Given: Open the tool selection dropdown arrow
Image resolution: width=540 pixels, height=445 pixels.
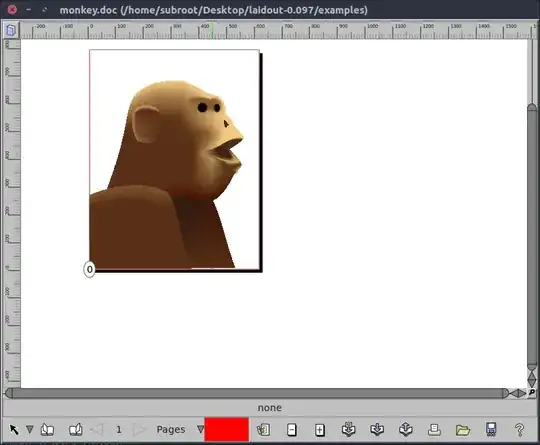Looking at the screenshot, I should 30,430.
